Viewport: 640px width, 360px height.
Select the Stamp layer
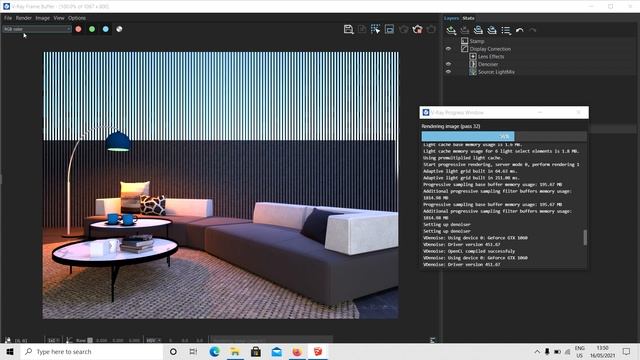coord(477,41)
